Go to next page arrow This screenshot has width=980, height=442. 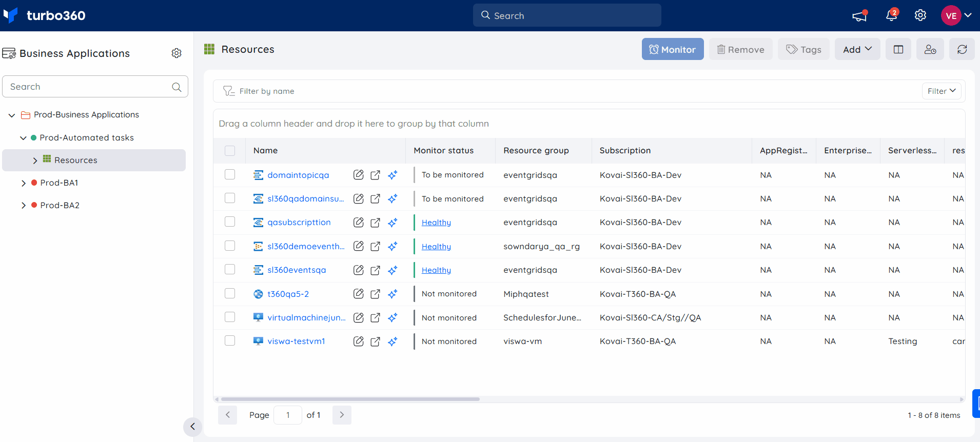tap(342, 415)
